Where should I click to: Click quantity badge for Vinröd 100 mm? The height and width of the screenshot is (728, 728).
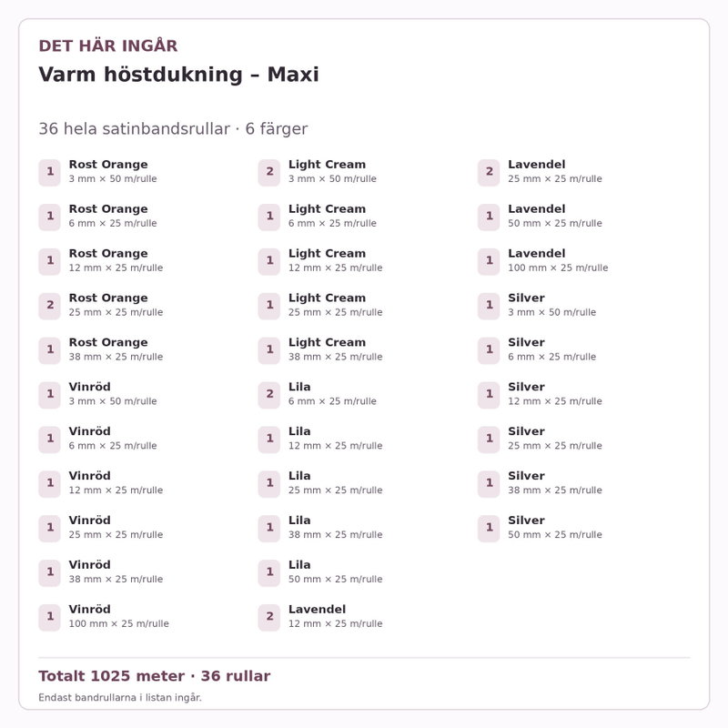coord(50,618)
